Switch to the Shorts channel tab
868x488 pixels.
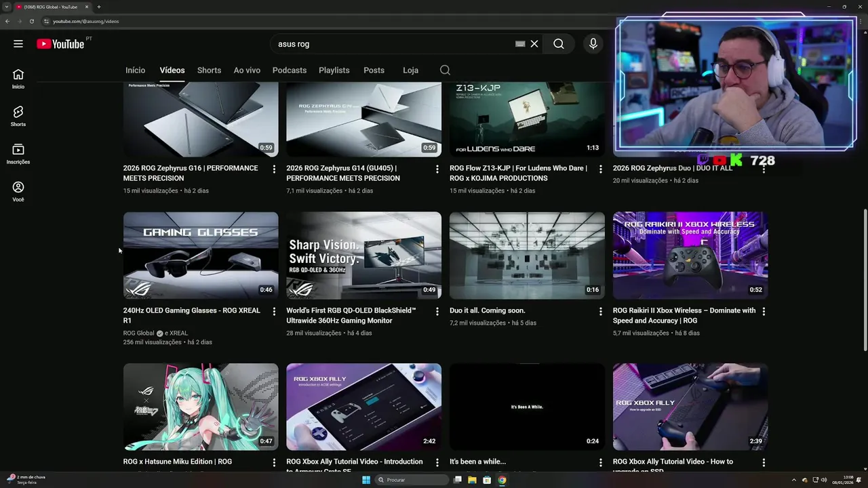tap(209, 70)
